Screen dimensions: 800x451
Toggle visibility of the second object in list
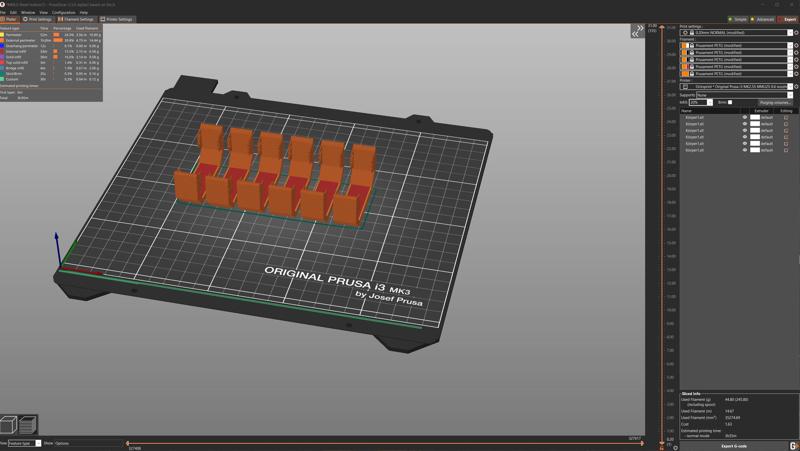(x=744, y=124)
